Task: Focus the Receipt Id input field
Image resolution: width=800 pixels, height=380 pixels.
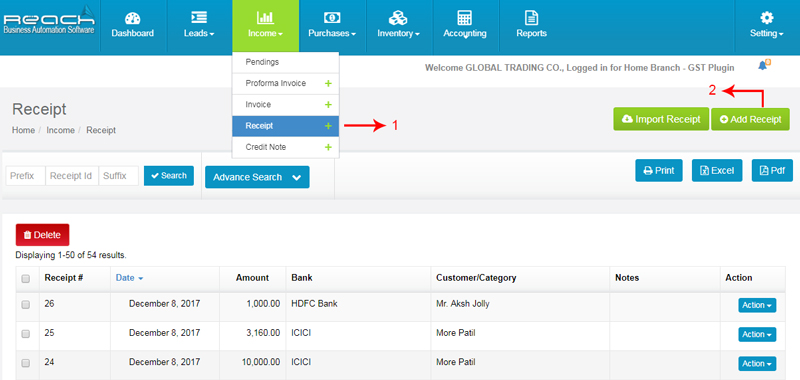Action: [72, 176]
